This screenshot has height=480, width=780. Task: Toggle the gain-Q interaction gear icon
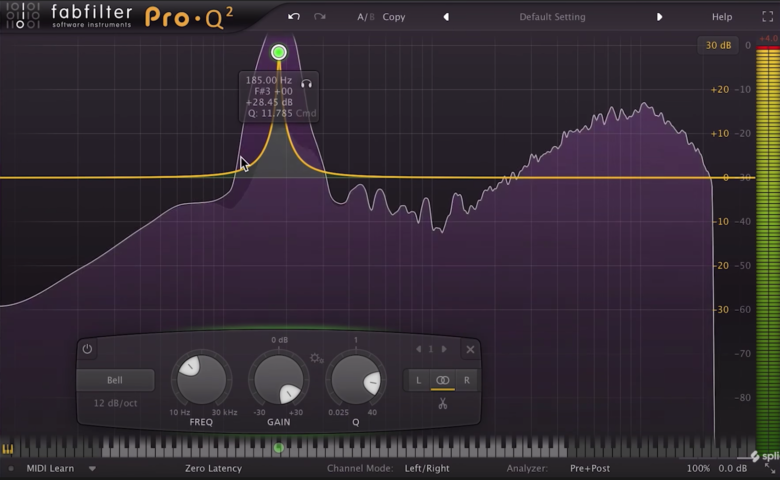(x=316, y=358)
